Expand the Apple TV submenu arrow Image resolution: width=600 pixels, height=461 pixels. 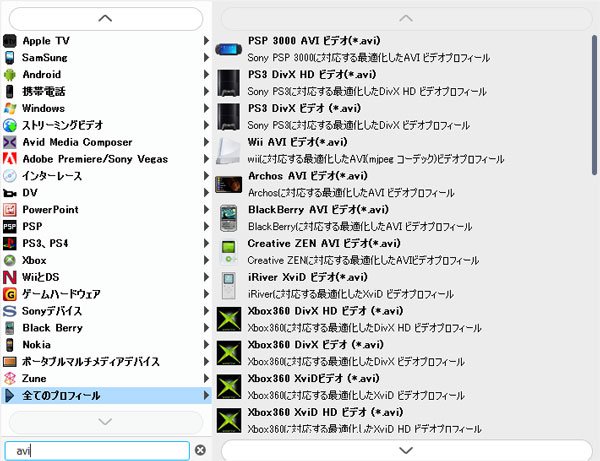point(206,41)
